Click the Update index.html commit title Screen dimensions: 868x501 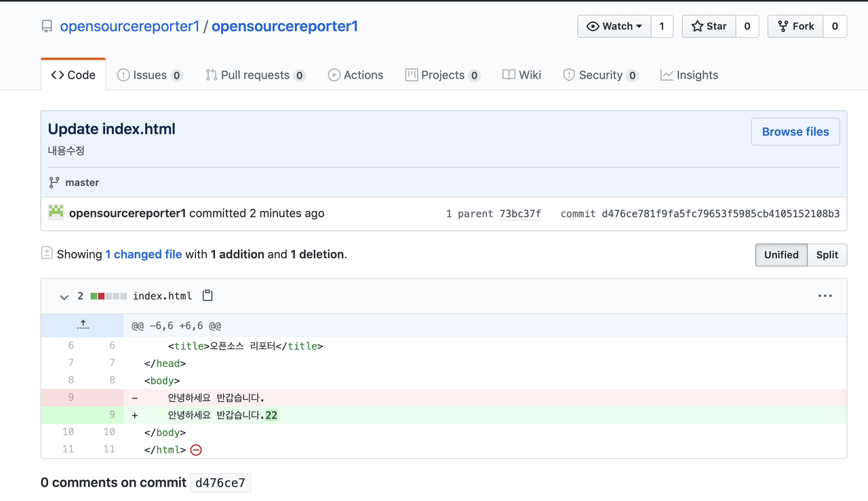coord(112,129)
